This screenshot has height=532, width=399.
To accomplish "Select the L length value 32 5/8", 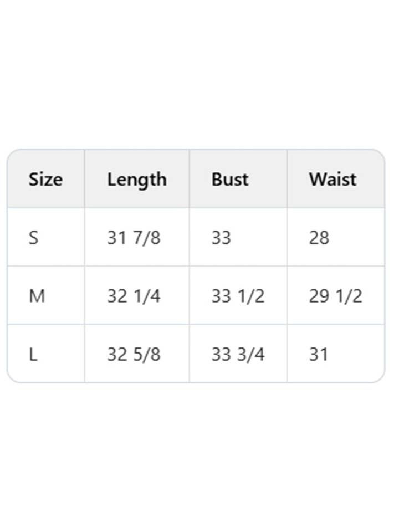I will pos(134,355).
